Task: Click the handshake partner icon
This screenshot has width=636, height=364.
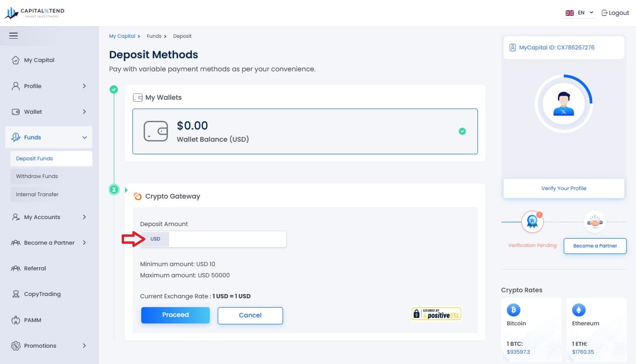Action: point(595,222)
